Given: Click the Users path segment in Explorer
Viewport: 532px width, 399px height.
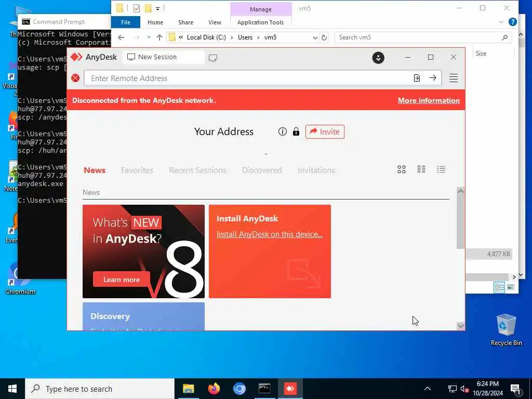Looking at the screenshot, I should (x=245, y=37).
